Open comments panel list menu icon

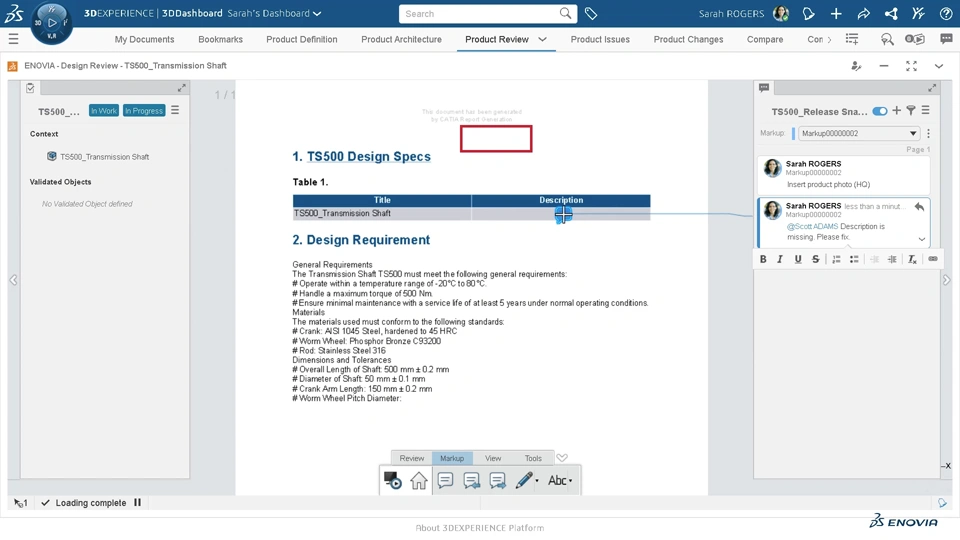pyautogui.click(x=926, y=110)
